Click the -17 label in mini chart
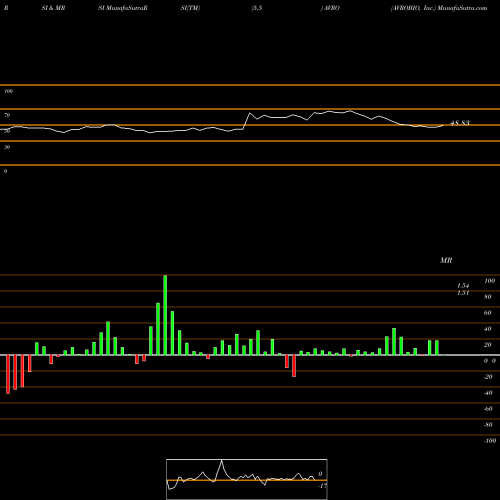This screenshot has width=500, height=500. pyautogui.click(x=322, y=486)
